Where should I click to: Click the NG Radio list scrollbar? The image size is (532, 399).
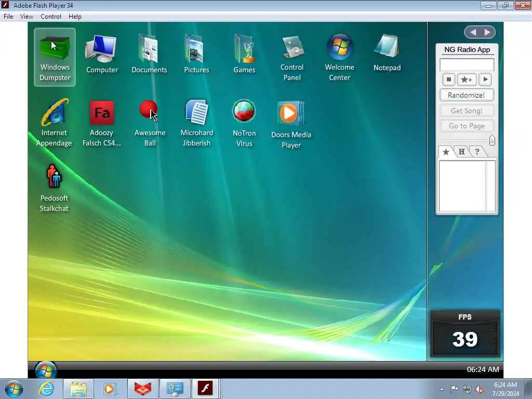pos(490,187)
